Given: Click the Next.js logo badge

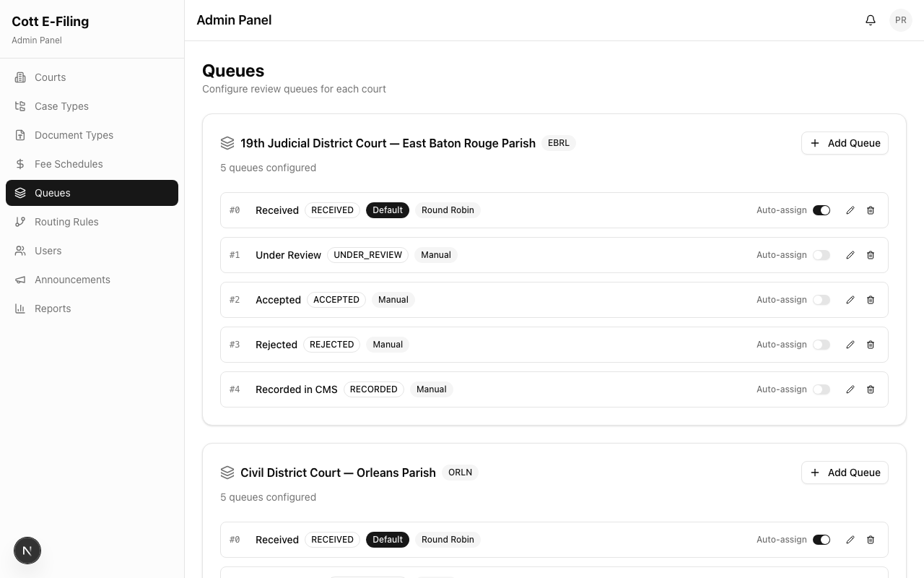Looking at the screenshot, I should click(27, 551).
